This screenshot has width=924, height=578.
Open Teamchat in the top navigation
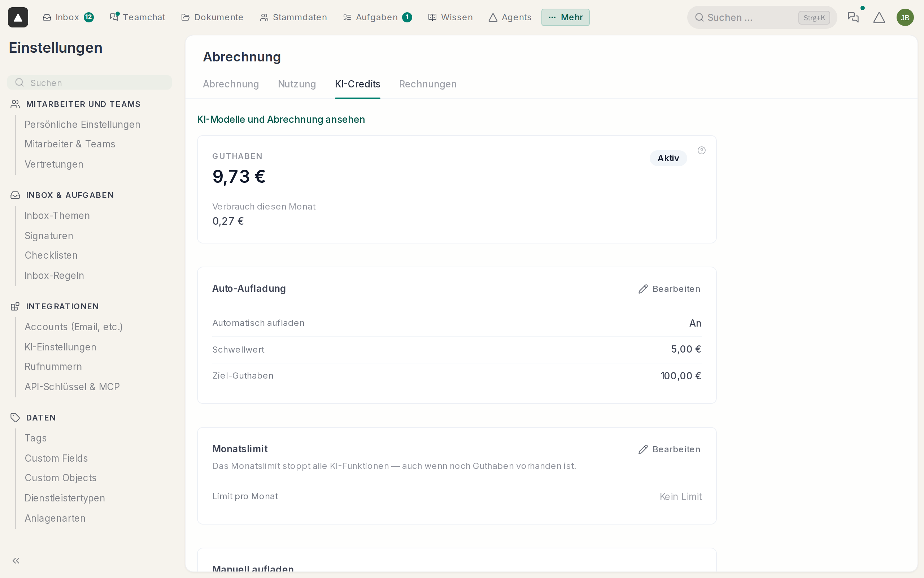click(138, 17)
